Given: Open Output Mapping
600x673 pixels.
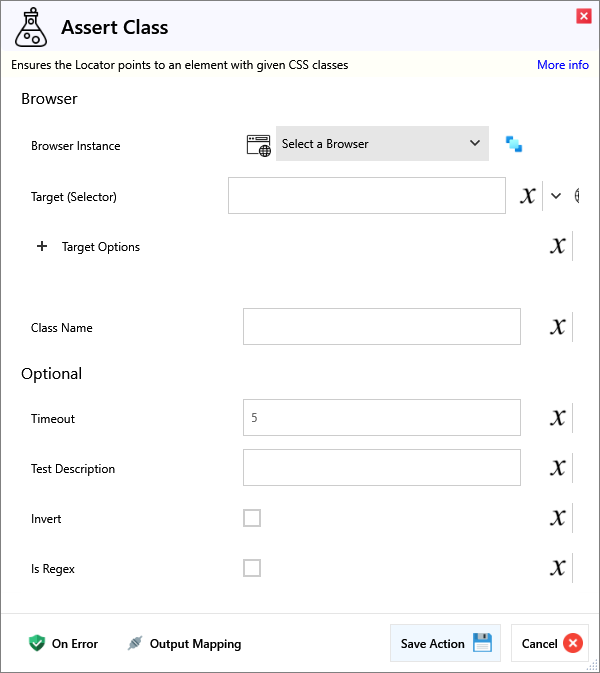Looking at the screenshot, I should 184,644.
